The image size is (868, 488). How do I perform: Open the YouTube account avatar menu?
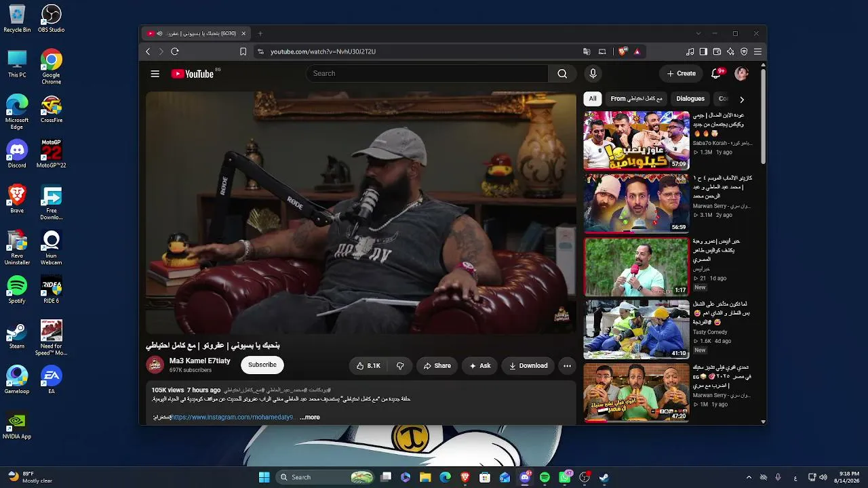(x=741, y=73)
